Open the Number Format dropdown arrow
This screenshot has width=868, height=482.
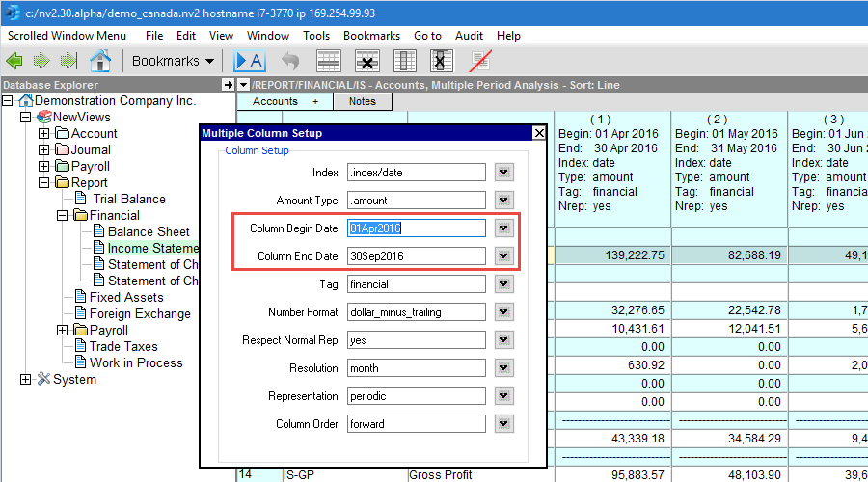point(502,312)
